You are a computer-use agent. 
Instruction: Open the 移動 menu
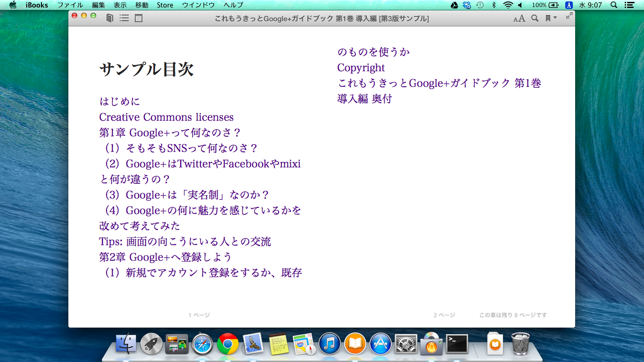pos(142,5)
